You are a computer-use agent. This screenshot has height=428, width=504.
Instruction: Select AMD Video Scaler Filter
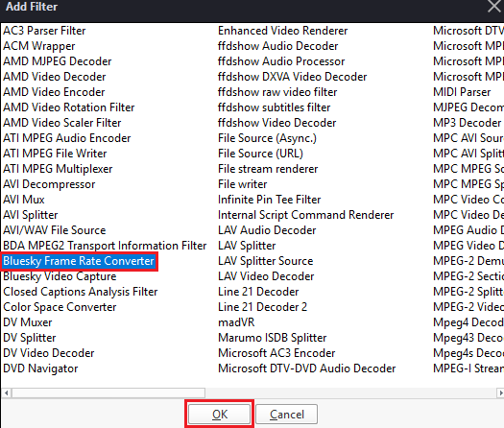click(x=62, y=123)
